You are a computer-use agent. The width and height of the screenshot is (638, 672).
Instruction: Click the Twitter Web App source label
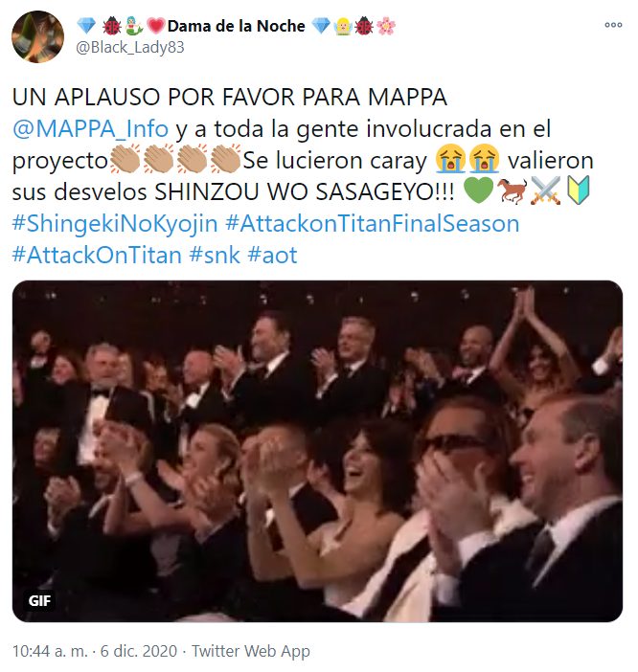(x=250, y=651)
